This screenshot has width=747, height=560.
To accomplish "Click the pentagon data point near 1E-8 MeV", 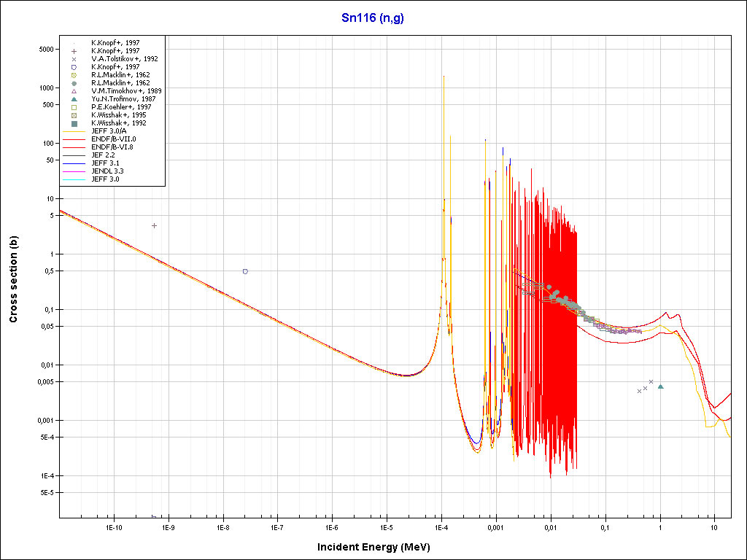I will coord(245,271).
